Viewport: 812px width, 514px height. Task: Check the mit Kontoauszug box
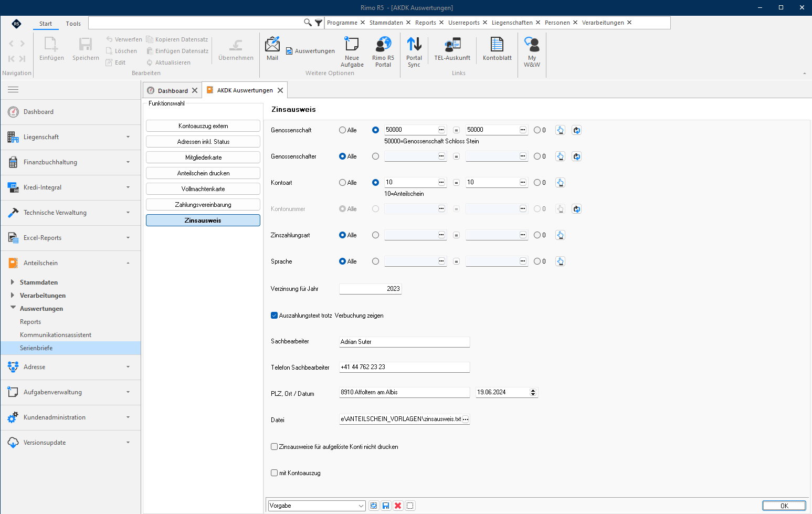(x=274, y=473)
